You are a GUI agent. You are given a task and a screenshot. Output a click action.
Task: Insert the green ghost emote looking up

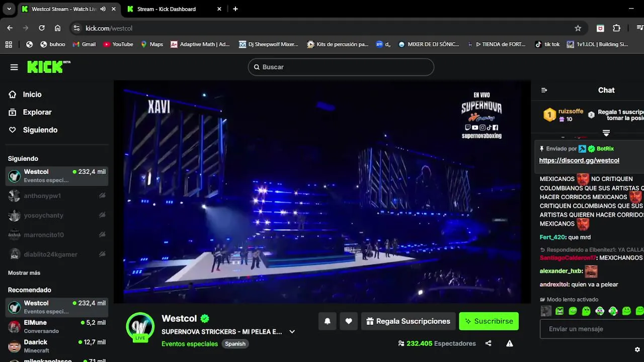pyautogui.click(x=586, y=311)
